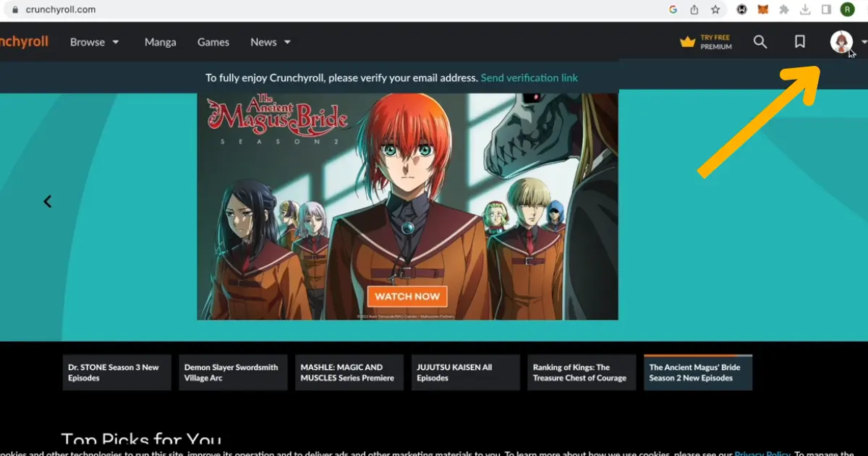Click the user profile avatar

coord(841,42)
